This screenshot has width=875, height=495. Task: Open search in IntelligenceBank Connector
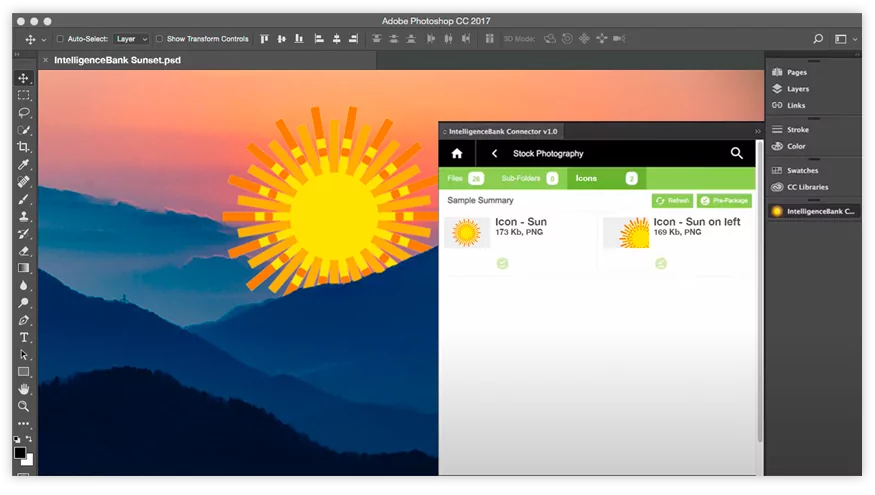(737, 153)
